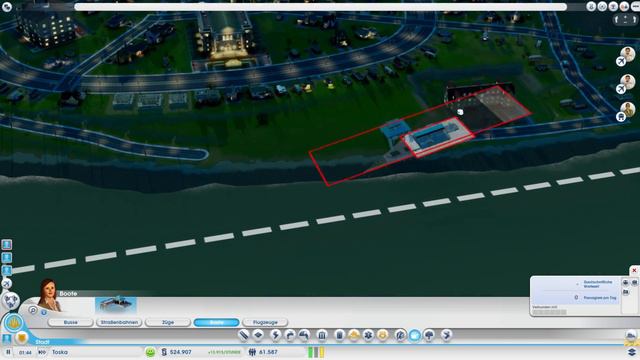
Task: Pause the game simulation
Action: pyautogui.click(x=8, y=352)
